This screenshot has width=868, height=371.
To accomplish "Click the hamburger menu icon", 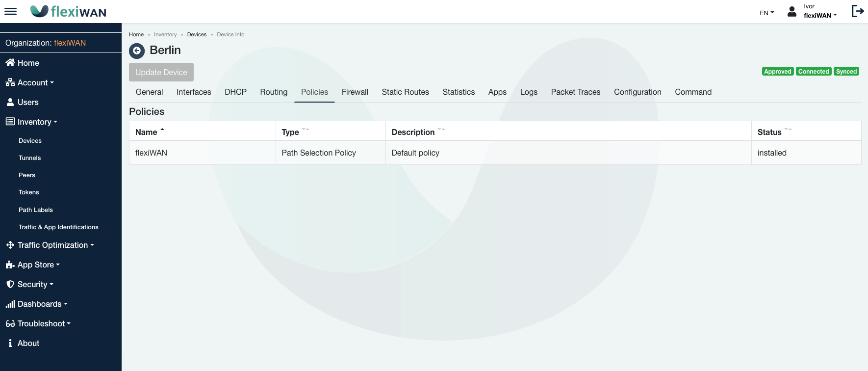I will point(10,11).
